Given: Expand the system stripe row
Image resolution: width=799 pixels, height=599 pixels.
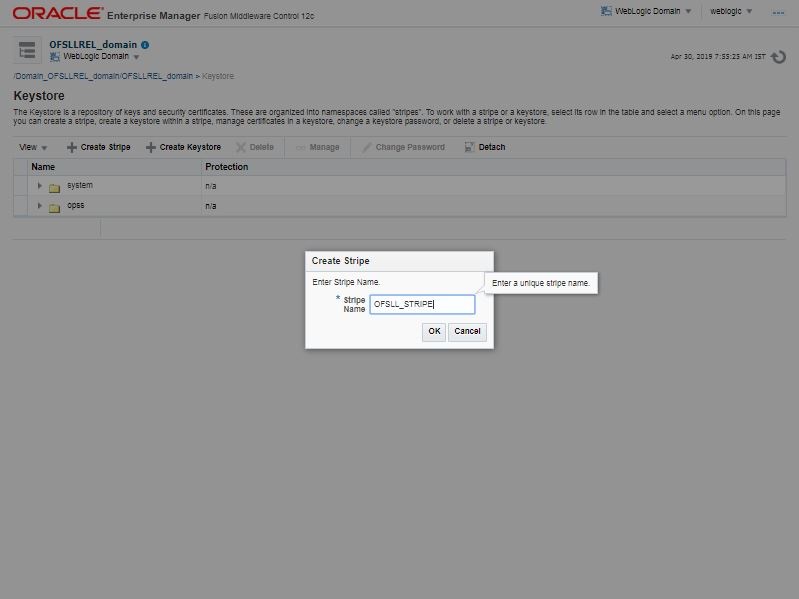Looking at the screenshot, I should click(40, 186).
